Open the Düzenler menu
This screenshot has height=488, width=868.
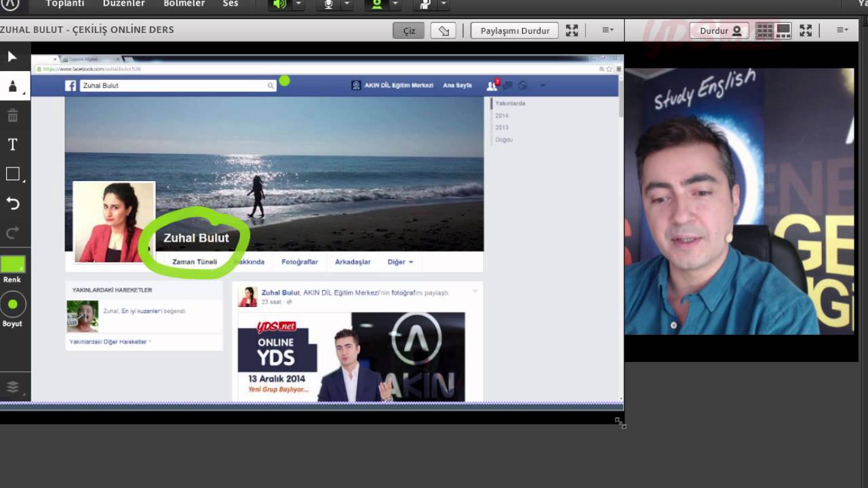click(123, 4)
